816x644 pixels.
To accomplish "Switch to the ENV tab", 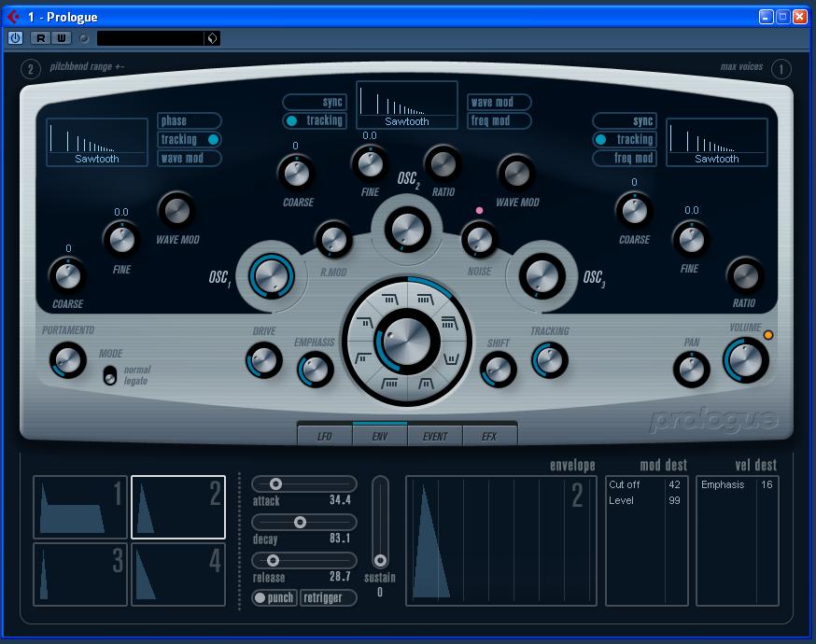I will (x=380, y=436).
